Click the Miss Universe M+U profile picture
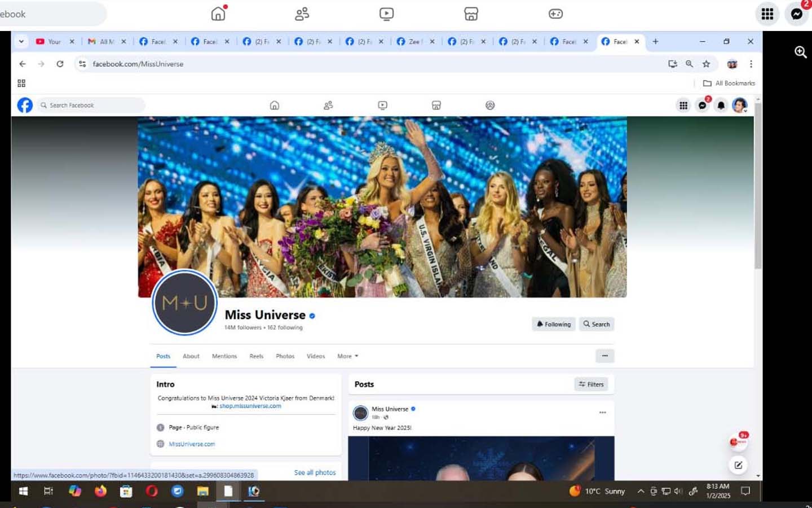812x508 pixels. [184, 303]
